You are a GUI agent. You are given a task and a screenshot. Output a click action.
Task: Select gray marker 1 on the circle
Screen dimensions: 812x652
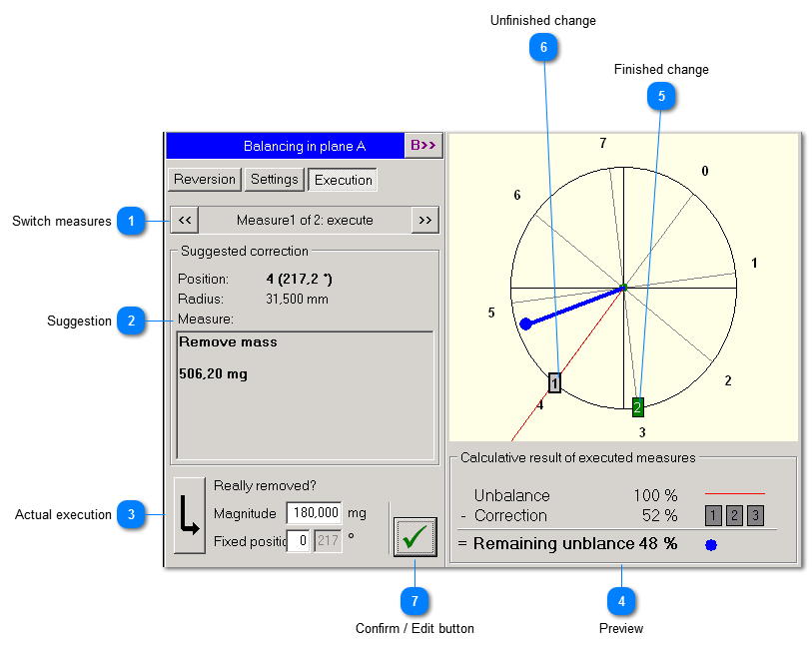tap(554, 382)
